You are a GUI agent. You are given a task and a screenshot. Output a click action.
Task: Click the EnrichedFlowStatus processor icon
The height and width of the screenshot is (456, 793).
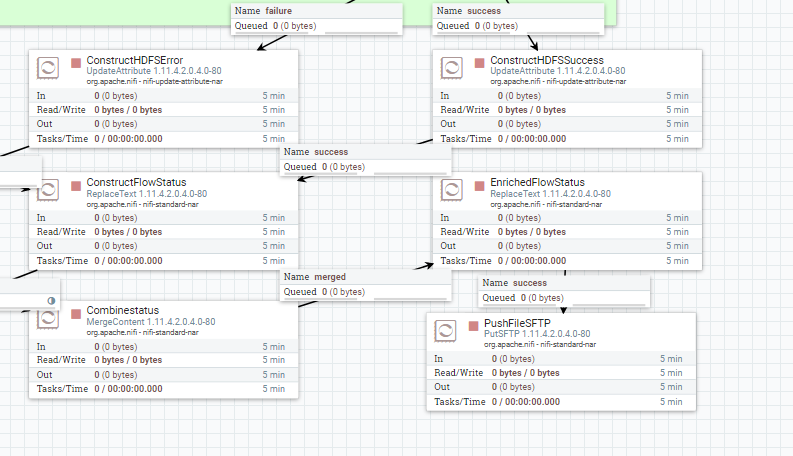click(452, 191)
